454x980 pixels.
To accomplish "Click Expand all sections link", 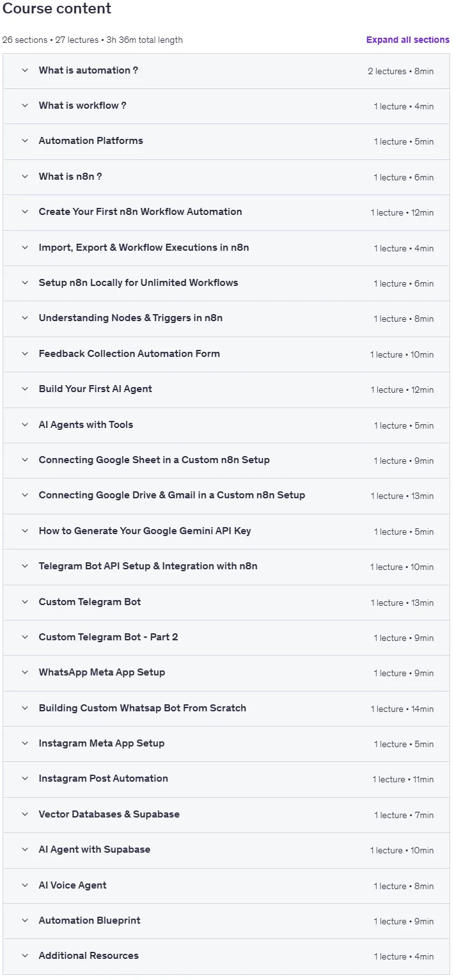I will click(x=408, y=40).
